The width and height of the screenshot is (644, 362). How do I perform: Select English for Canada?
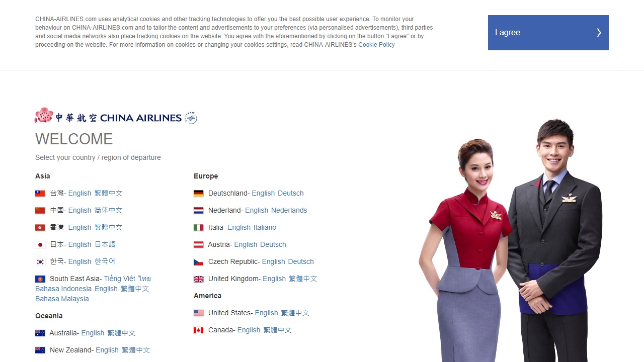tap(249, 330)
